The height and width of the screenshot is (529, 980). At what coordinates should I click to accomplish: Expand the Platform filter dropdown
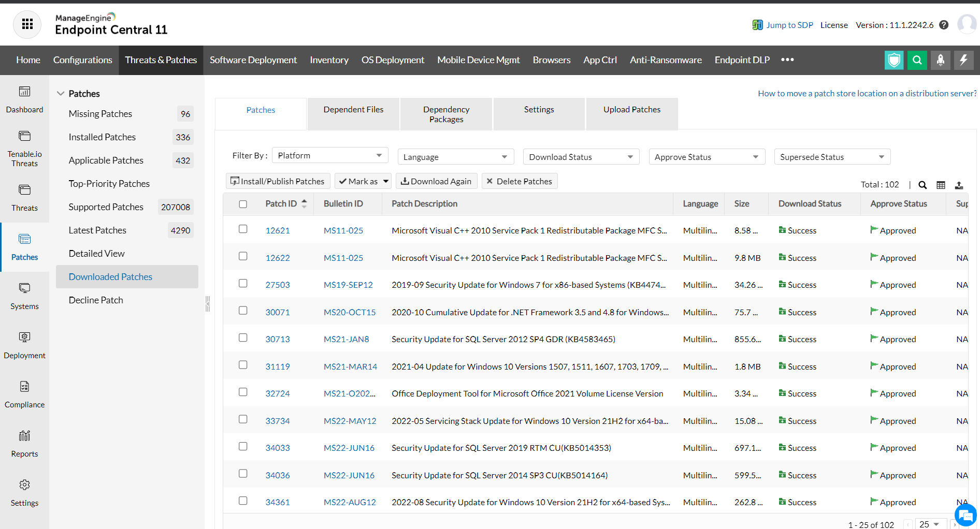[x=330, y=156]
